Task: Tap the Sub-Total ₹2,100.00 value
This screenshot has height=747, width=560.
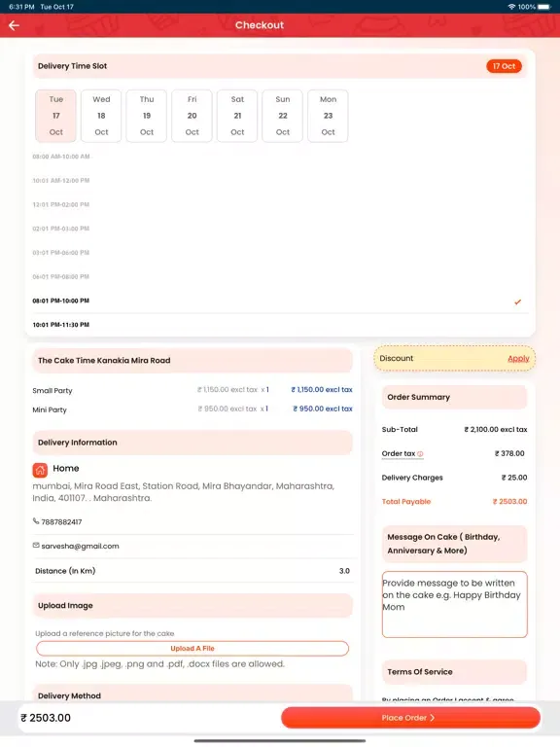Action: tap(496, 429)
